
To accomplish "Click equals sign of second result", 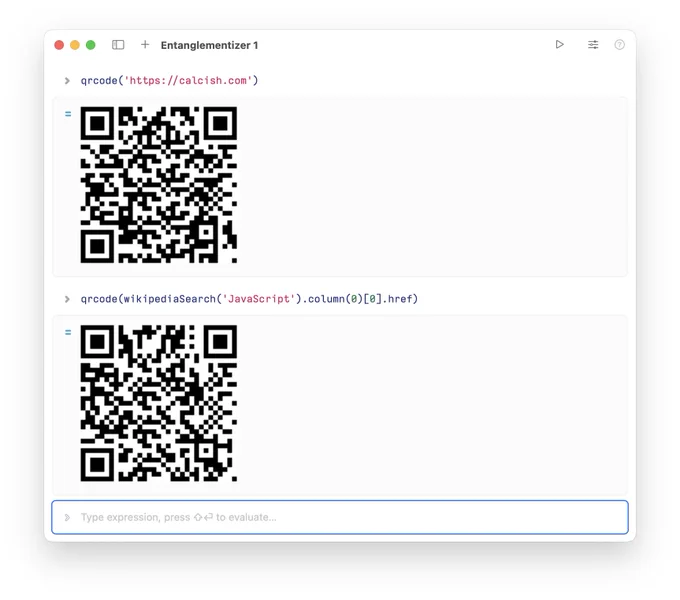I will [x=68, y=333].
